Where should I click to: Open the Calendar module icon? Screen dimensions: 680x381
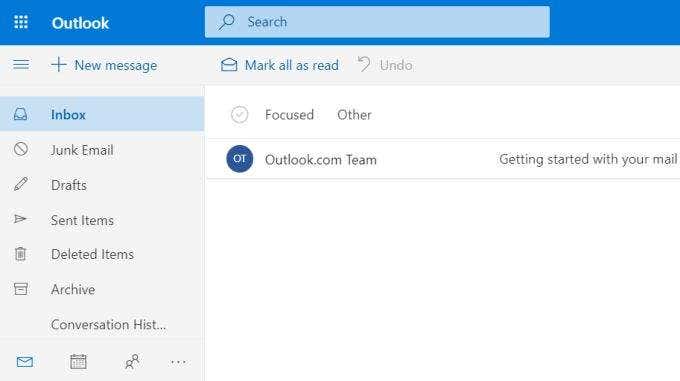tap(78, 361)
